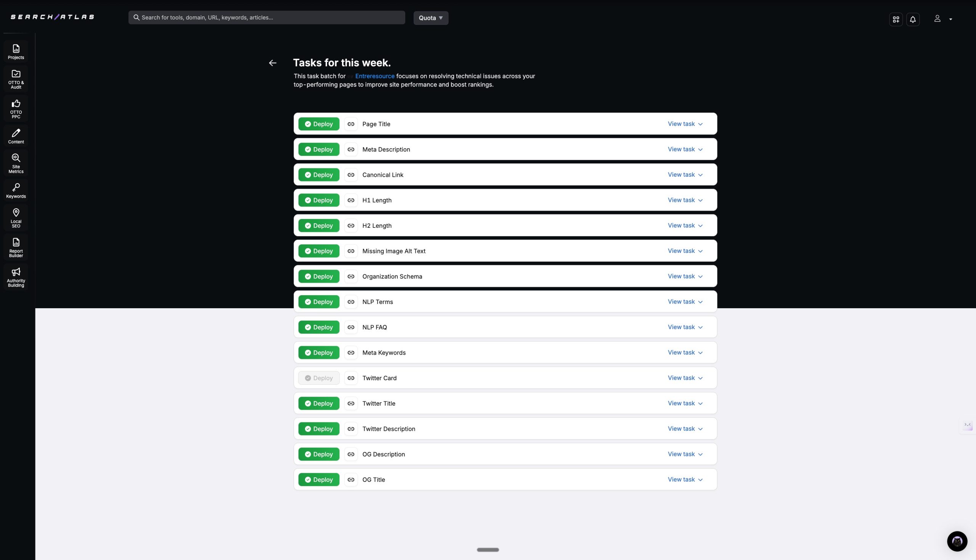Open the Quota dropdown
The height and width of the screenshot is (560, 976).
(430, 18)
